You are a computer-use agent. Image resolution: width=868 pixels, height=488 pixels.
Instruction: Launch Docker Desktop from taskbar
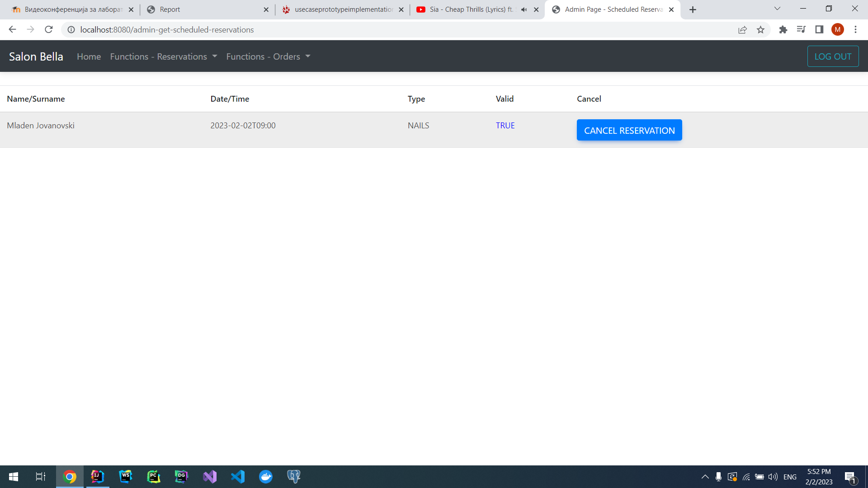point(266,477)
